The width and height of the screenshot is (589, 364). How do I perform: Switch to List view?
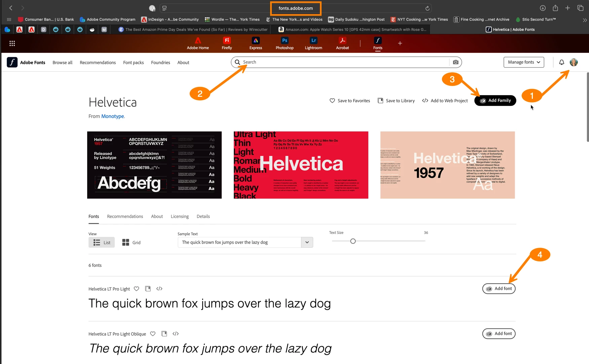click(x=102, y=242)
